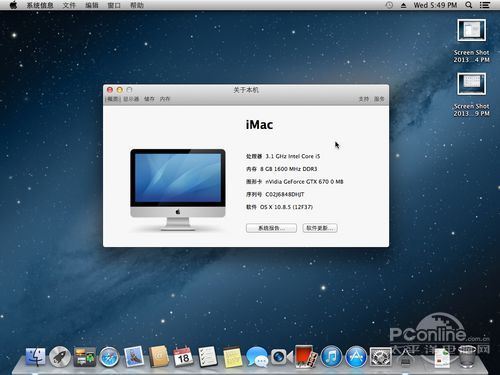Open the 系统信息 menu
Image resolution: width=500 pixels, height=375 pixels.
40,5
